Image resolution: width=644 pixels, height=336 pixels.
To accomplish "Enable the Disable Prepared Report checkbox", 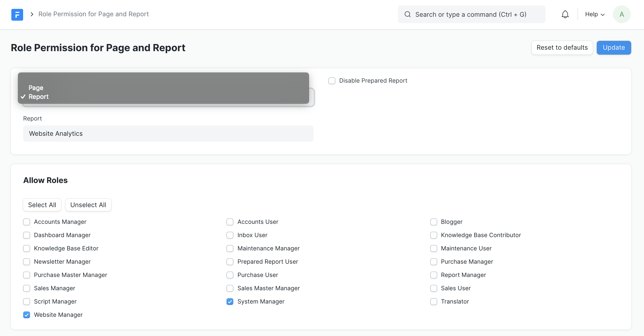I will tap(332, 80).
